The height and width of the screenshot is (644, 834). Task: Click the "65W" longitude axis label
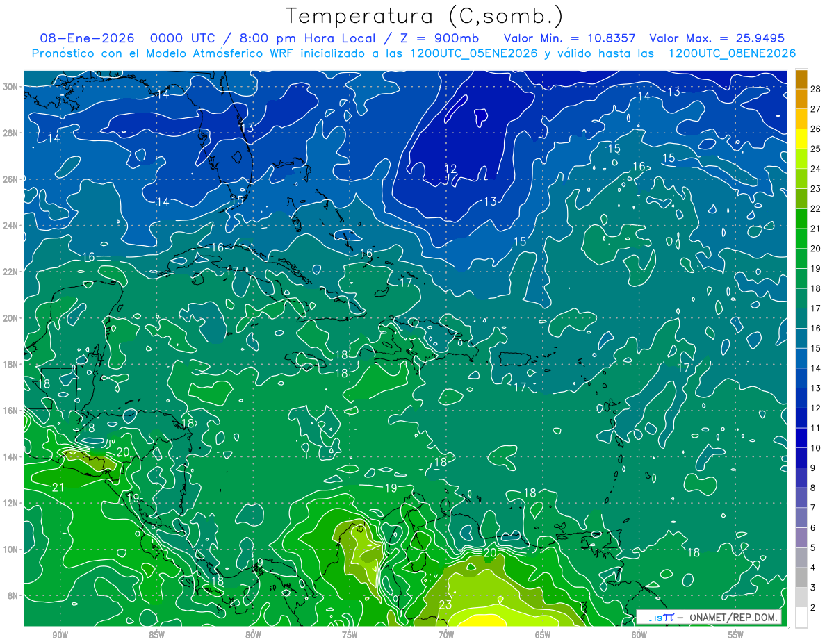[543, 635]
